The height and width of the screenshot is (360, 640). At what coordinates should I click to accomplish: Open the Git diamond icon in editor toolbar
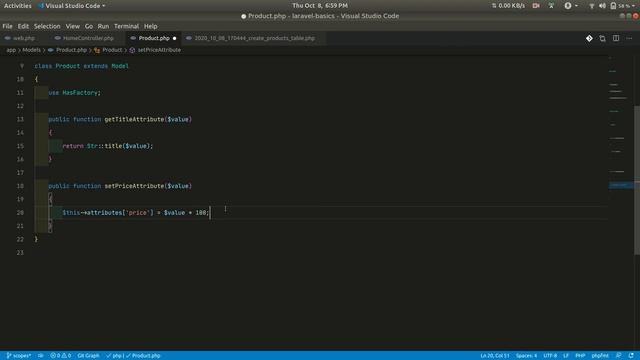[589, 38]
